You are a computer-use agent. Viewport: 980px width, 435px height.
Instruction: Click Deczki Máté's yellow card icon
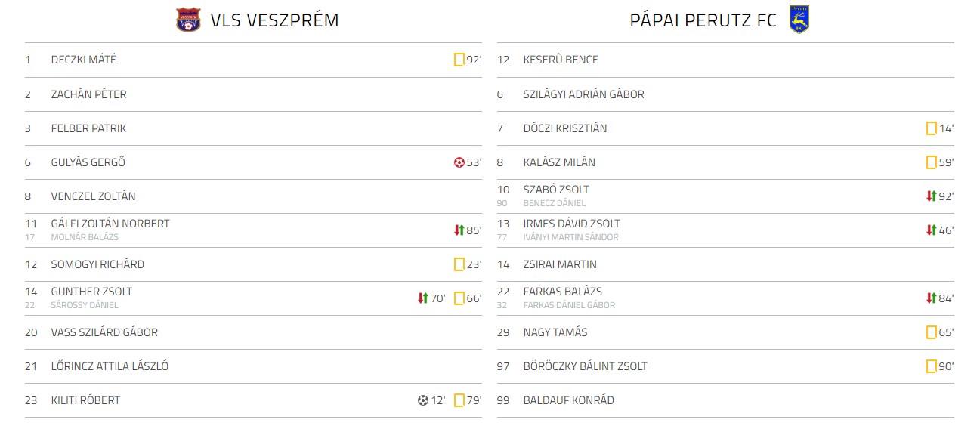(459, 60)
